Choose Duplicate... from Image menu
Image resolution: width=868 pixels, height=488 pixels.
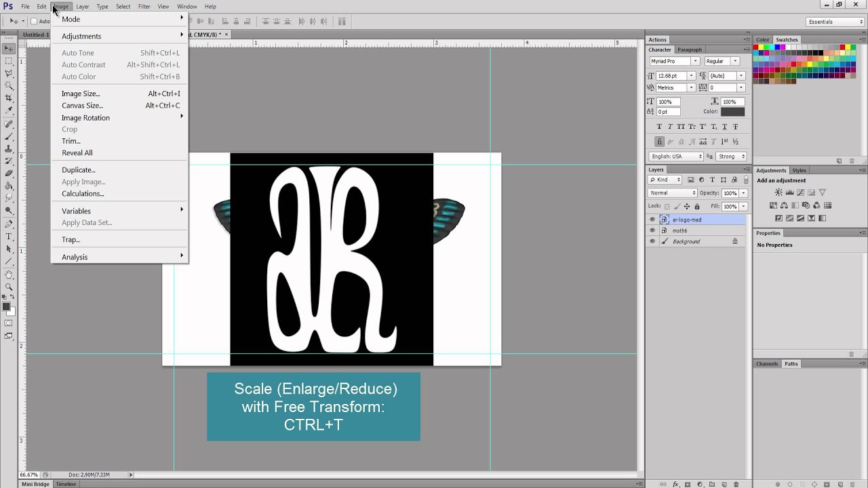click(x=119, y=170)
